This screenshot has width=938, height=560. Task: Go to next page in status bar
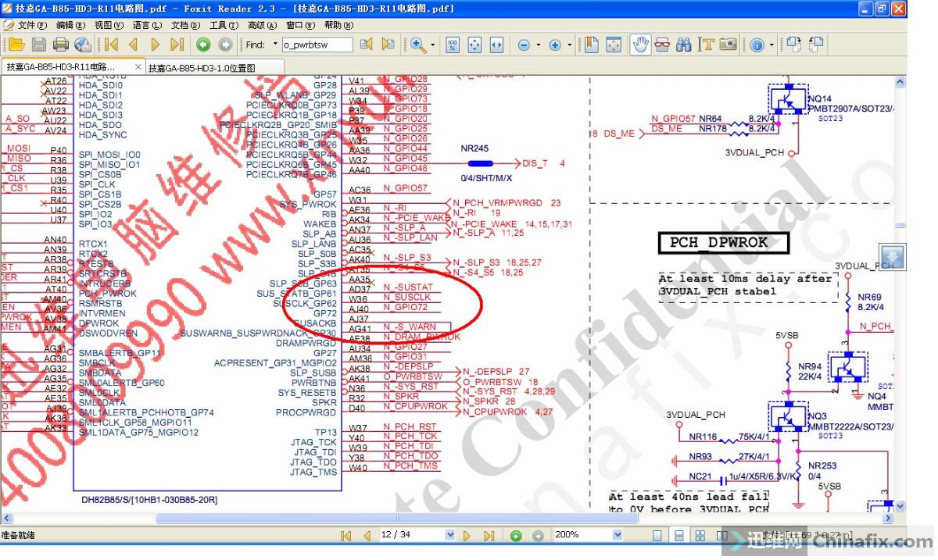pyautogui.click(x=467, y=536)
